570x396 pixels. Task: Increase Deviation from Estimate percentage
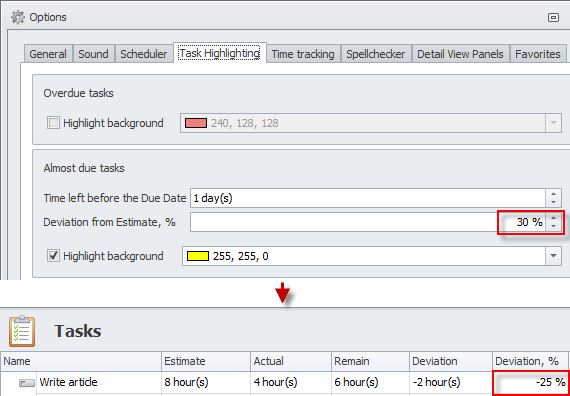(553, 218)
